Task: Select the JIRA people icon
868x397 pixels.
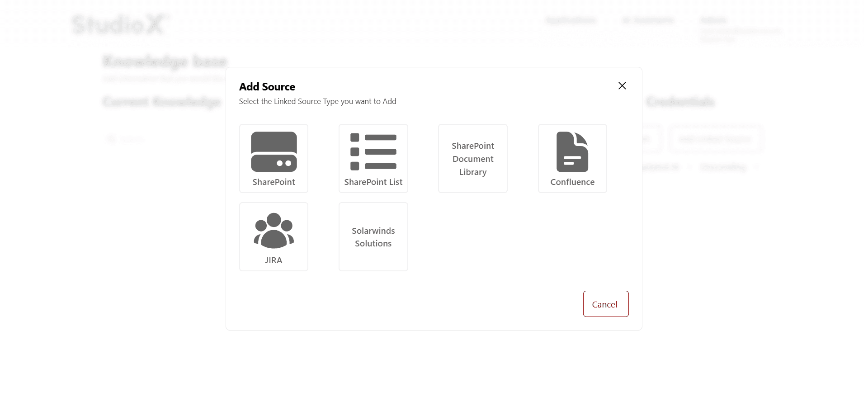Action: click(x=274, y=231)
